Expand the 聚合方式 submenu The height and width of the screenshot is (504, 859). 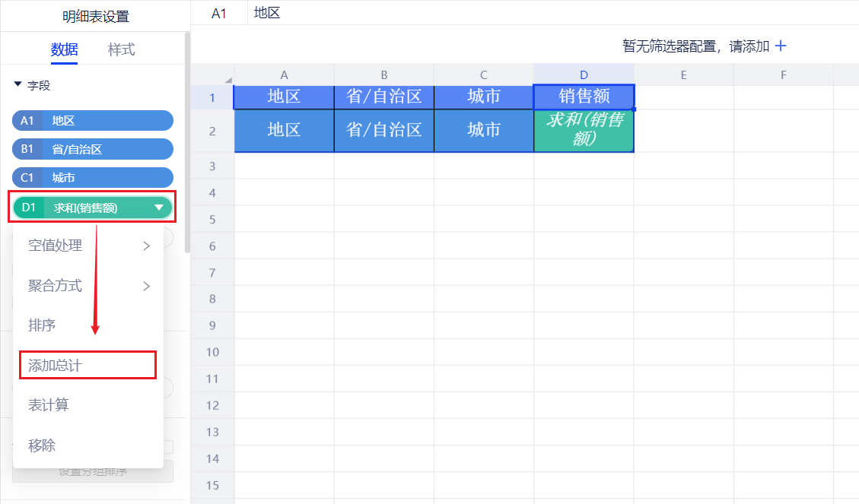click(88, 286)
